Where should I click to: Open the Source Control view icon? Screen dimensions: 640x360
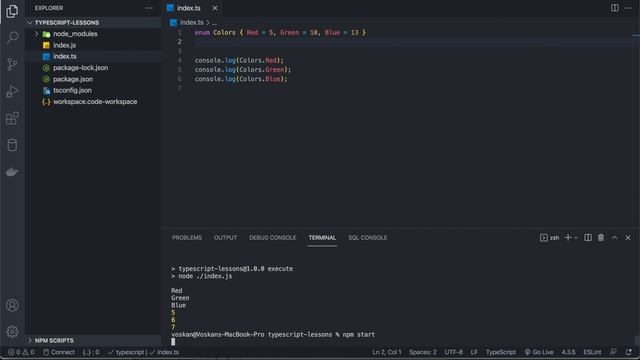tap(12, 64)
